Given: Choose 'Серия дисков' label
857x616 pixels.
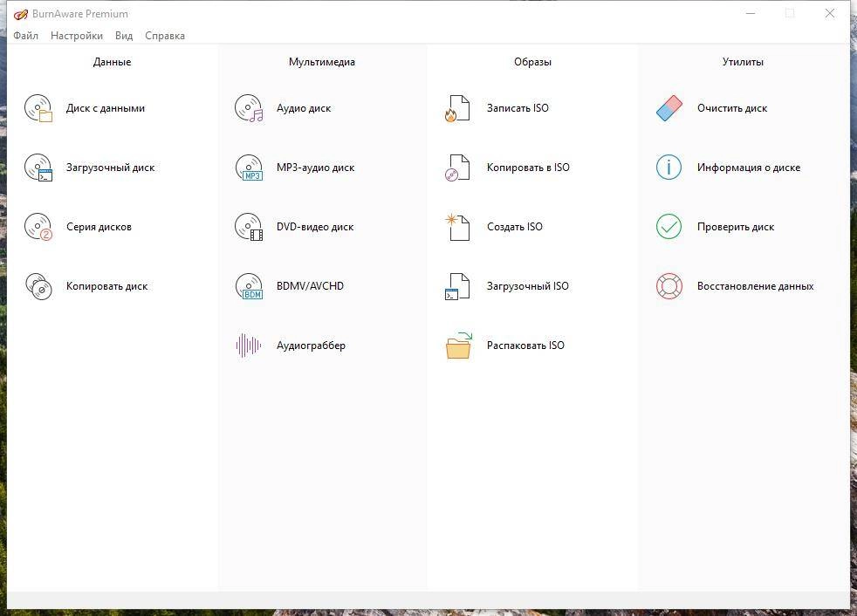Looking at the screenshot, I should 99,227.
